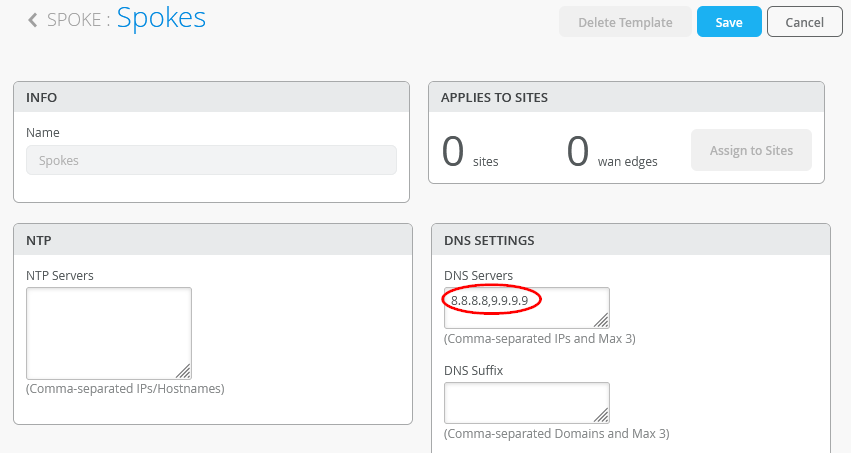Click the back chevron arrow beside SPOKE
This screenshot has height=453, width=851.
pos(33,20)
